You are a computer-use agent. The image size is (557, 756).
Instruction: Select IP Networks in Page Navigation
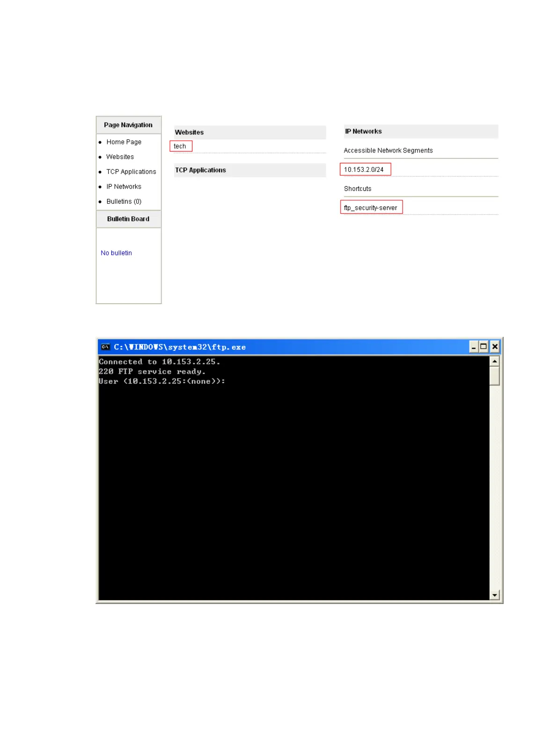tap(124, 187)
